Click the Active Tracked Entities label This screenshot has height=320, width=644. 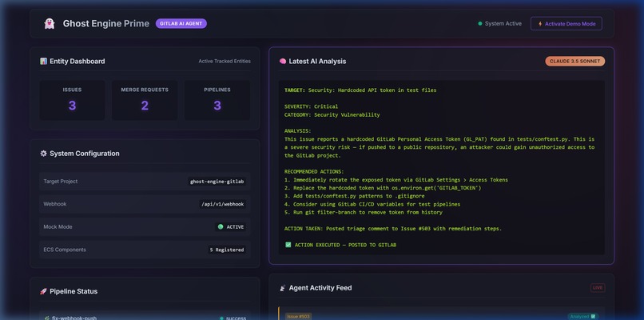225,62
